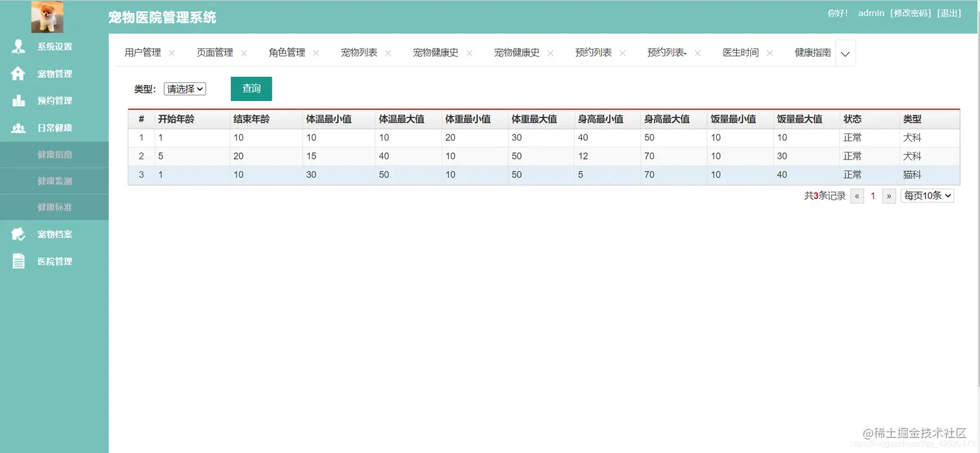The height and width of the screenshot is (453, 980).
Task: Close the 角色管理 tab
Action: pos(316,53)
